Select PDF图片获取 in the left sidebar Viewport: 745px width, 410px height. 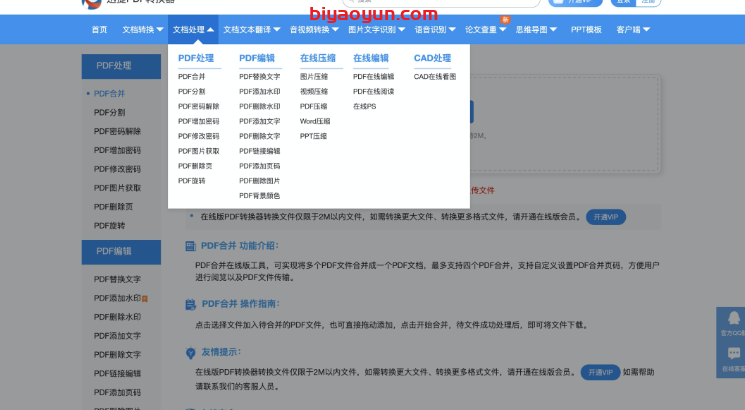(117, 188)
